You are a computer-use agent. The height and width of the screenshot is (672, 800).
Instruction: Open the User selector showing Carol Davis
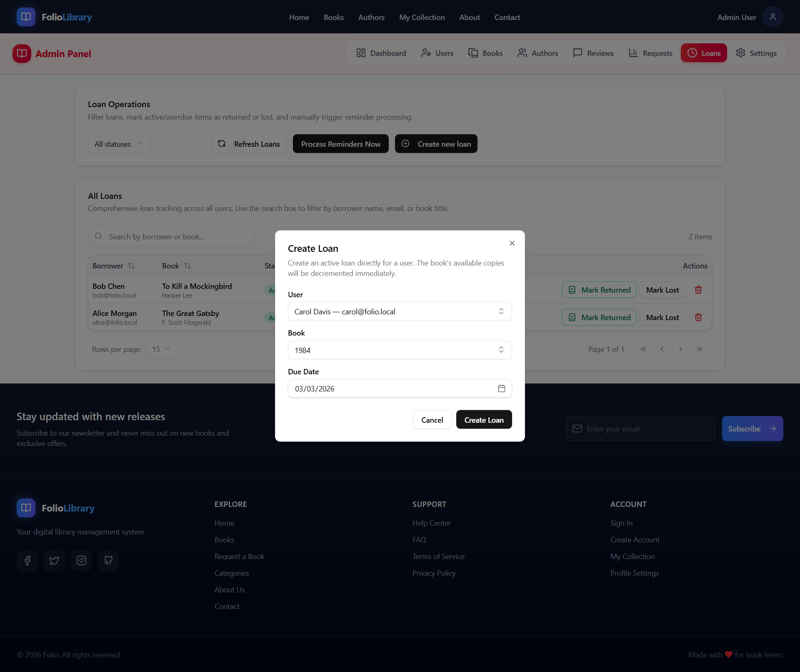(400, 311)
